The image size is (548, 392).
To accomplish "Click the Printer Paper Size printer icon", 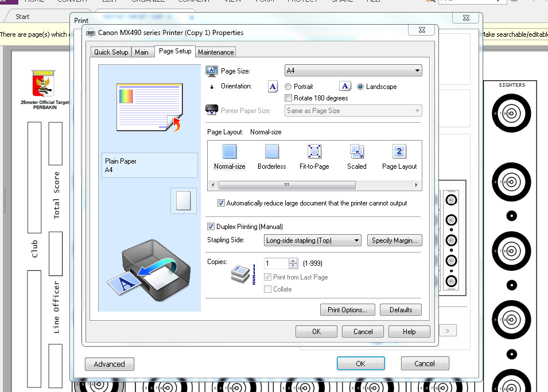I will (x=211, y=110).
